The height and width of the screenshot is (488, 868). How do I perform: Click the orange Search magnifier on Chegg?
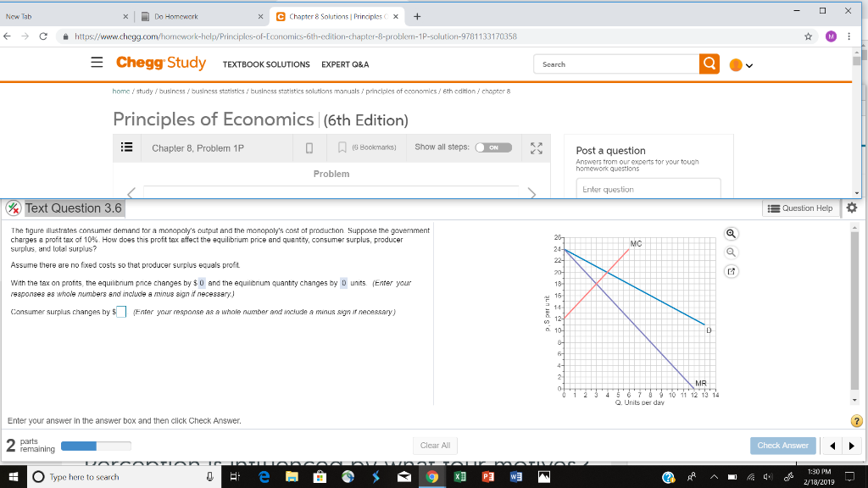[x=709, y=64]
